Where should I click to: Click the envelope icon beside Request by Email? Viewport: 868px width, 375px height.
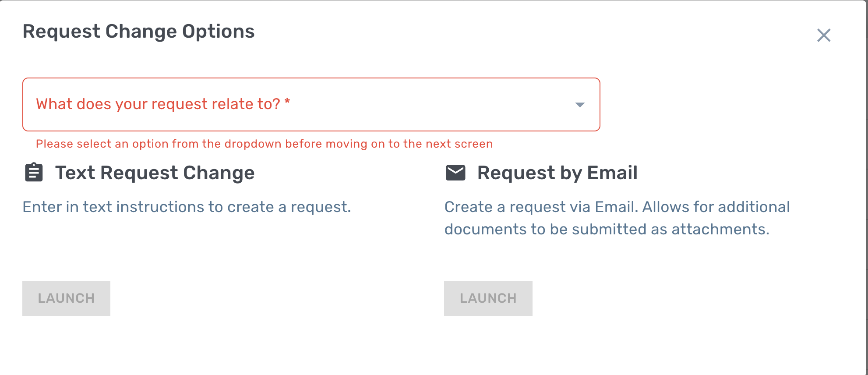tap(455, 173)
